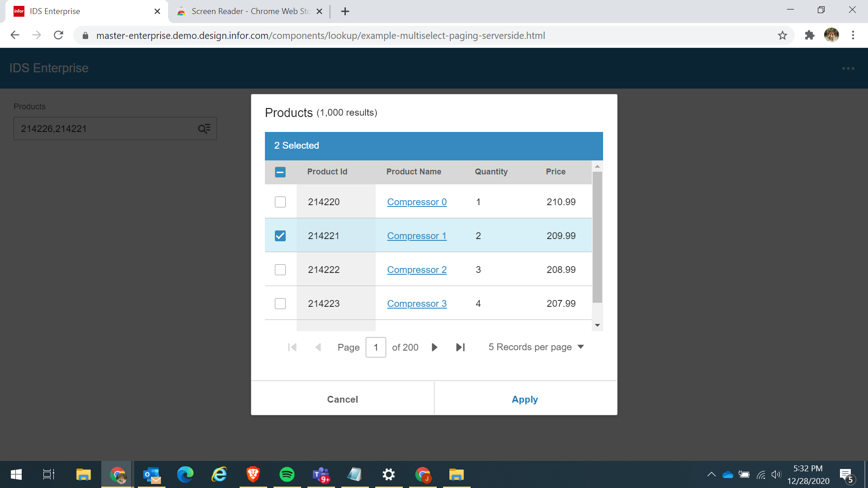
Task: Sort by the Price column header
Action: (556, 172)
